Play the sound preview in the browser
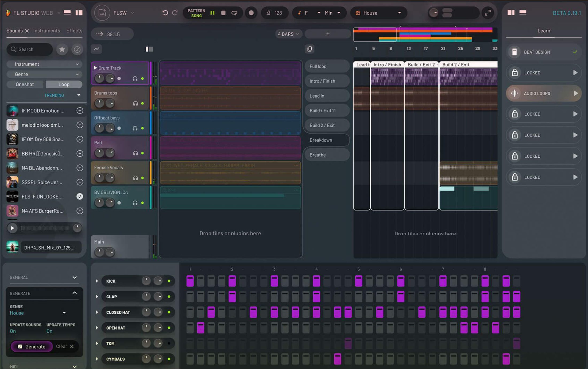 [12, 228]
